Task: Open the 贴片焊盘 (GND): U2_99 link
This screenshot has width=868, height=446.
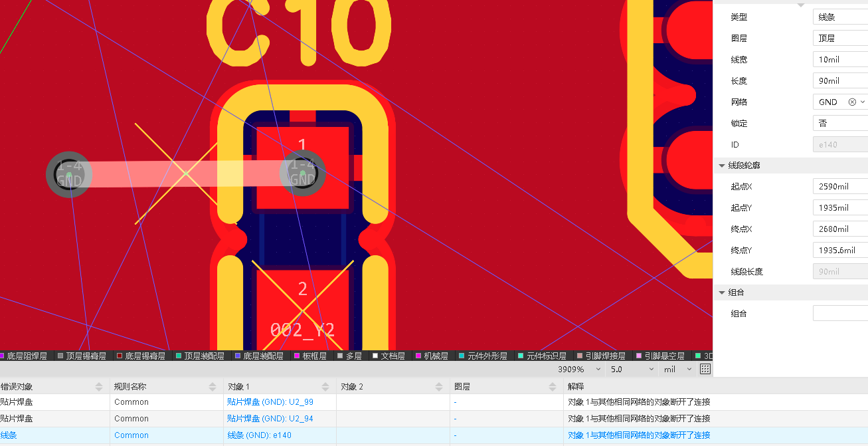Action: (270, 402)
